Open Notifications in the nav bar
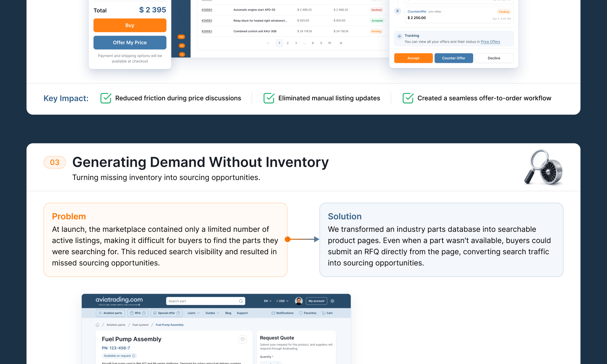This screenshot has height=364, width=607. point(282,313)
